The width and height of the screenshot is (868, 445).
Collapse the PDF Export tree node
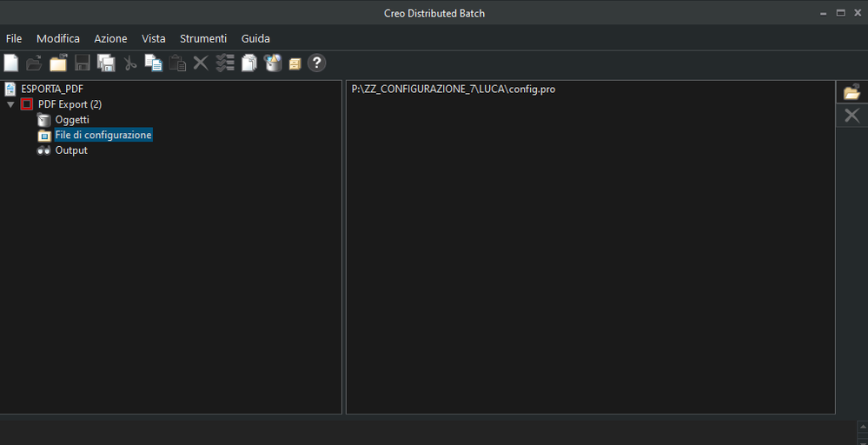[10, 104]
